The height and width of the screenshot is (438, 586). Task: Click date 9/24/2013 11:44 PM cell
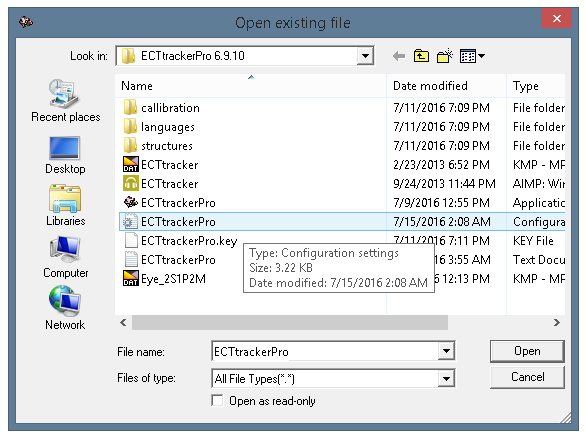pyautogui.click(x=444, y=183)
